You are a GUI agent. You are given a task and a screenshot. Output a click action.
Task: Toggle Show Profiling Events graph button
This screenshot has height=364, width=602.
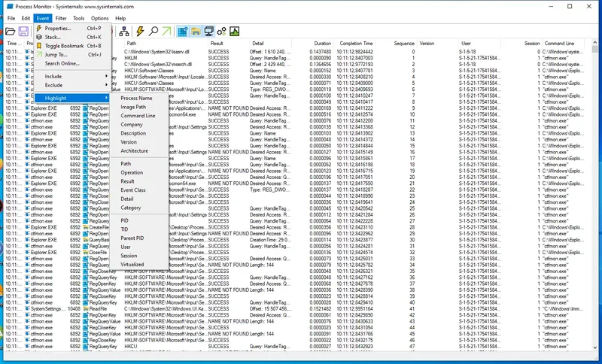coord(235,32)
